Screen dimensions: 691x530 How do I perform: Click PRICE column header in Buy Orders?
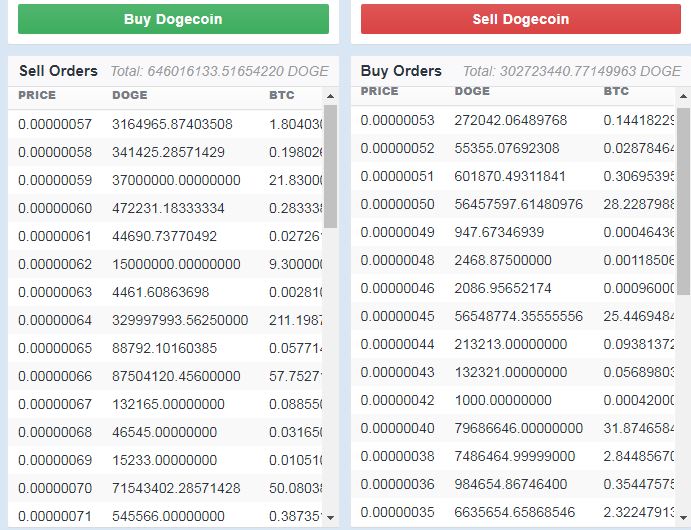[379, 91]
